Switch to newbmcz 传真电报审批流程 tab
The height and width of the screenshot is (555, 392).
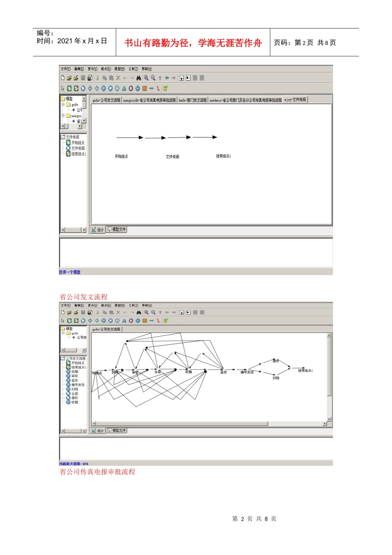[x=246, y=100]
